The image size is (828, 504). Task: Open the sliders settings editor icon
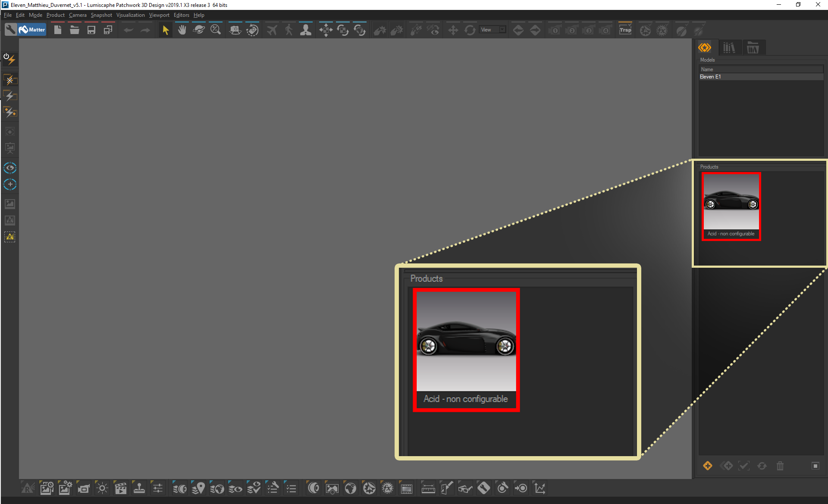point(158,488)
